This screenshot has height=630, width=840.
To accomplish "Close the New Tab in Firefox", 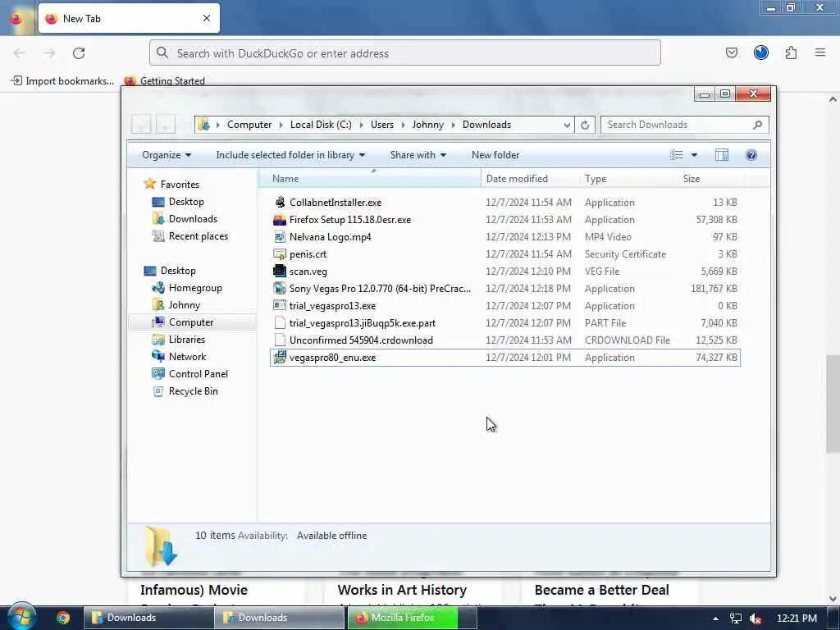I will (x=207, y=18).
